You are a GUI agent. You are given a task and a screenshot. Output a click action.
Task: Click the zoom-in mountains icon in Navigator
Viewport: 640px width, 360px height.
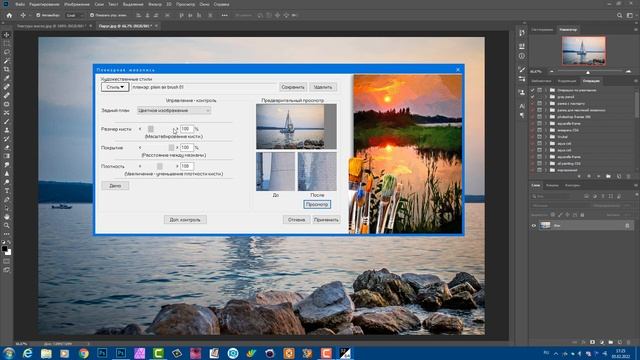pyautogui.click(x=628, y=71)
